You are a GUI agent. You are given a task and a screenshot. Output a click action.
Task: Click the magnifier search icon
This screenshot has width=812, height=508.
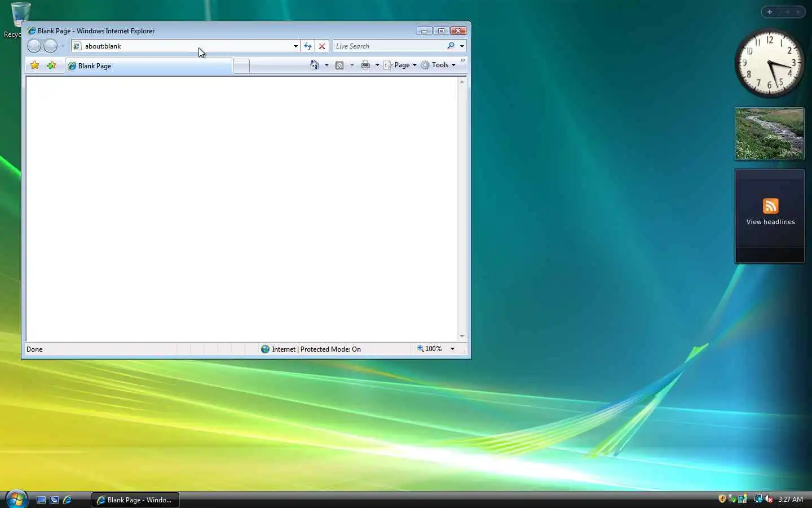pos(451,46)
